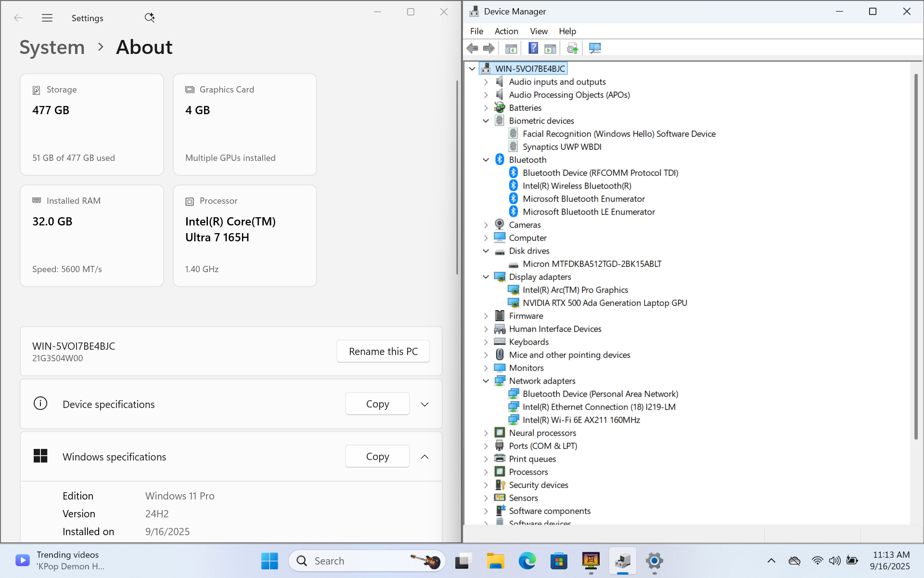Open the File menu in Device Manager

pos(476,31)
